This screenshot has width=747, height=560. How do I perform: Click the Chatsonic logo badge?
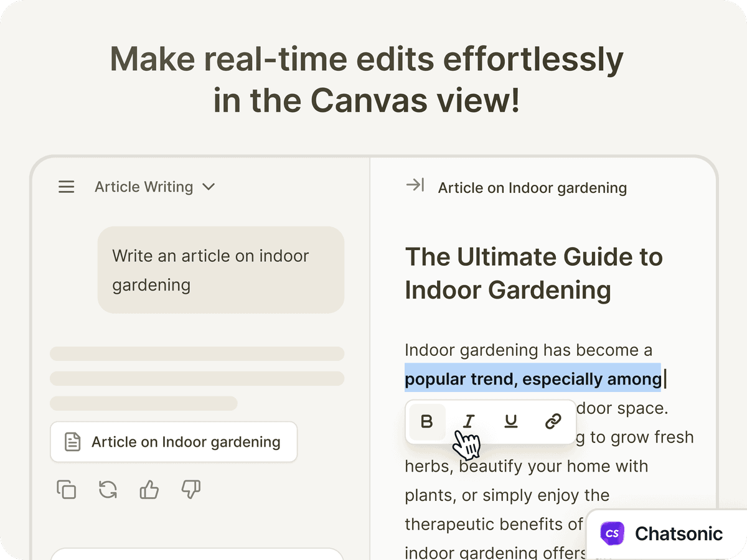click(662, 533)
